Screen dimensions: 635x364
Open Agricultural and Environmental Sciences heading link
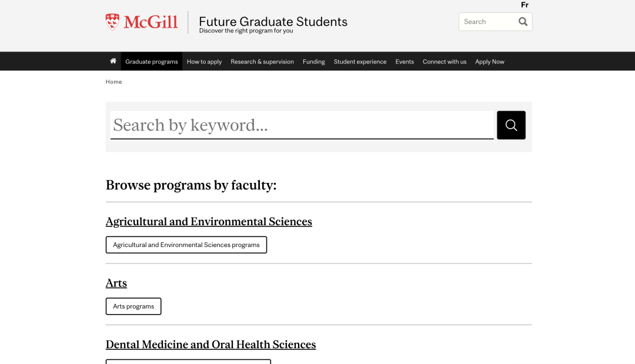(209, 222)
